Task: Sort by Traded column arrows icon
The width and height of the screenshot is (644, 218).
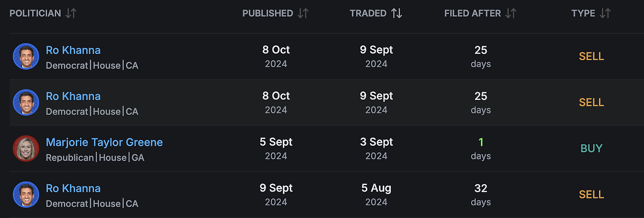Action: (x=396, y=14)
